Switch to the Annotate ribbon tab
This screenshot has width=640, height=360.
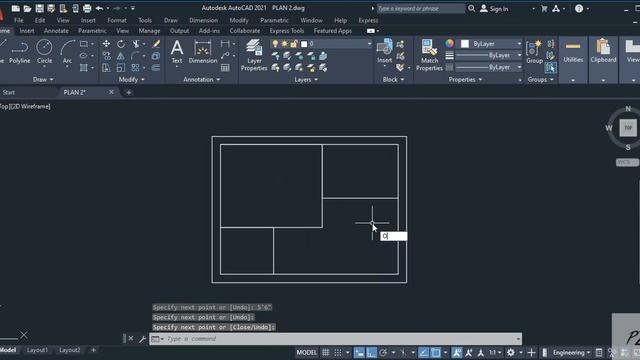[56, 31]
